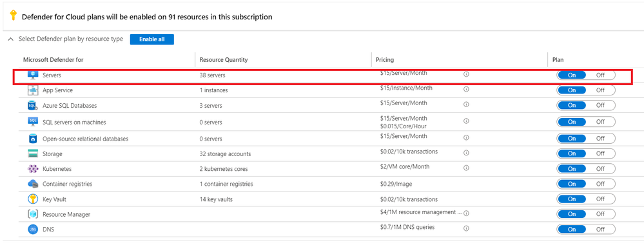Click the Servers plan icon
This screenshot has width=644, height=247.
(33, 75)
